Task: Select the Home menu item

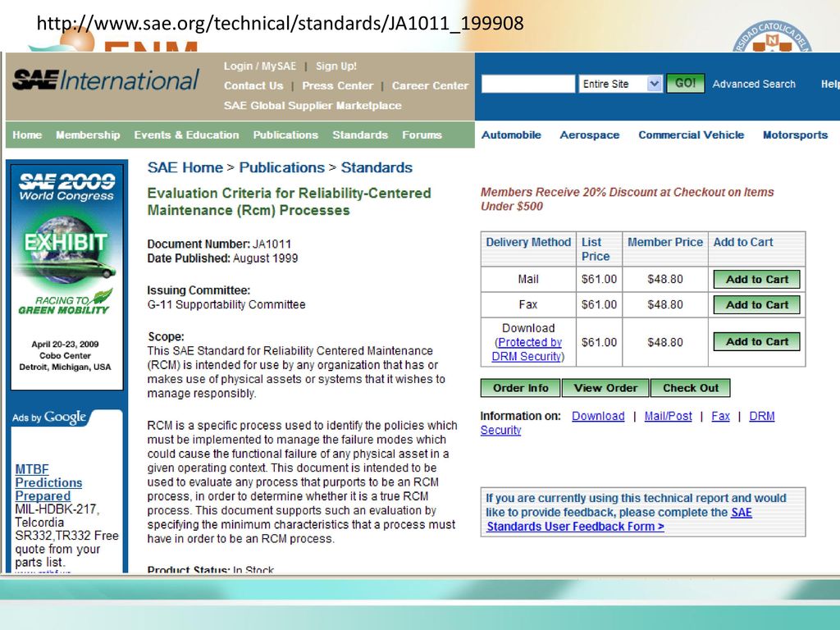Action: pos(27,135)
